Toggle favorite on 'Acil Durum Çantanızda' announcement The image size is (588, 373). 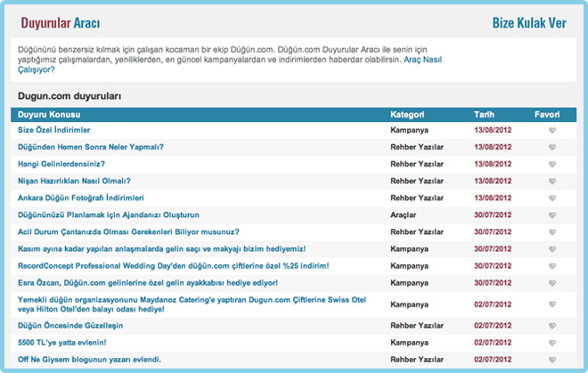pos(552,232)
